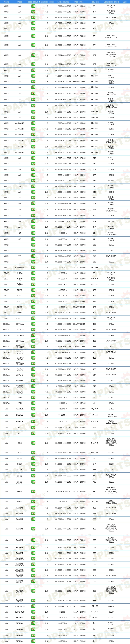This screenshot has width=130, height=644.
Task: Click the Rodzaj paliwa column header
Action: (32, 2)
